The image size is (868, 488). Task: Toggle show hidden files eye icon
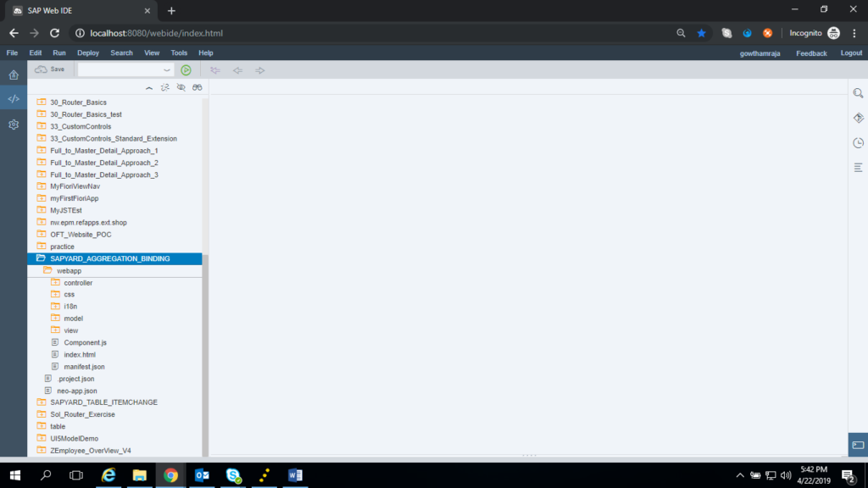[x=181, y=87]
